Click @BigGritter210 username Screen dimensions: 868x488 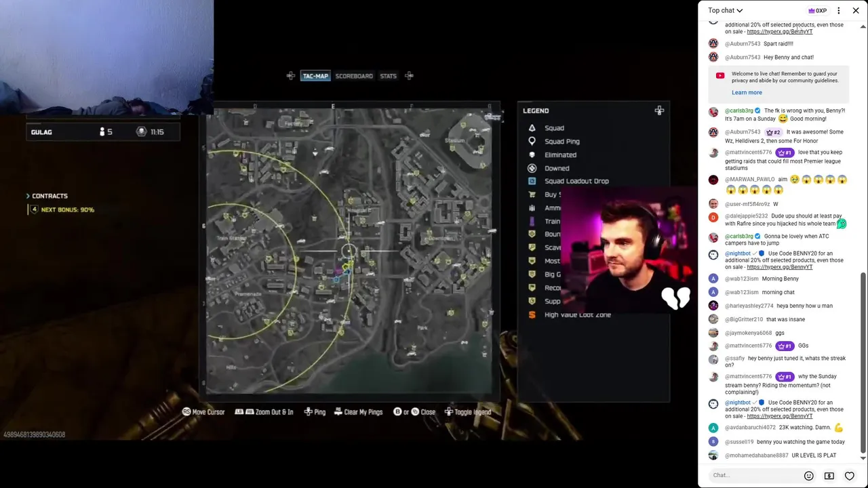pyautogui.click(x=744, y=319)
